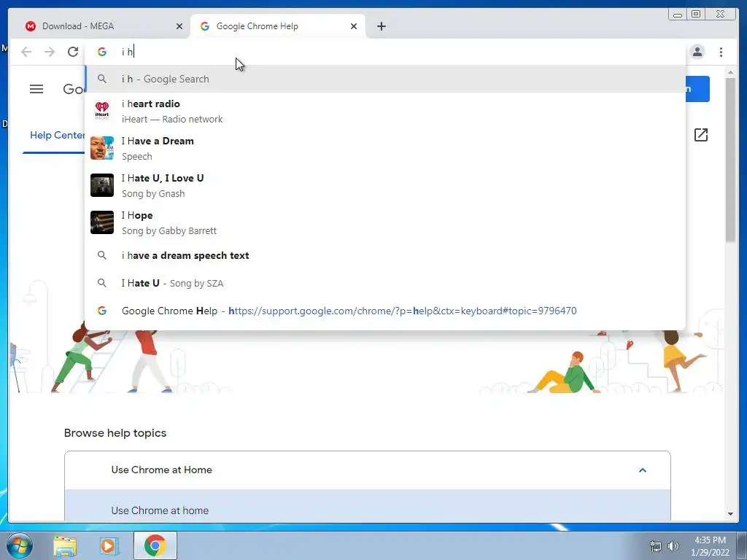Screen dimensions: 747x560
Task: Open the hamburger menu on Help page
Action: pos(36,89)
